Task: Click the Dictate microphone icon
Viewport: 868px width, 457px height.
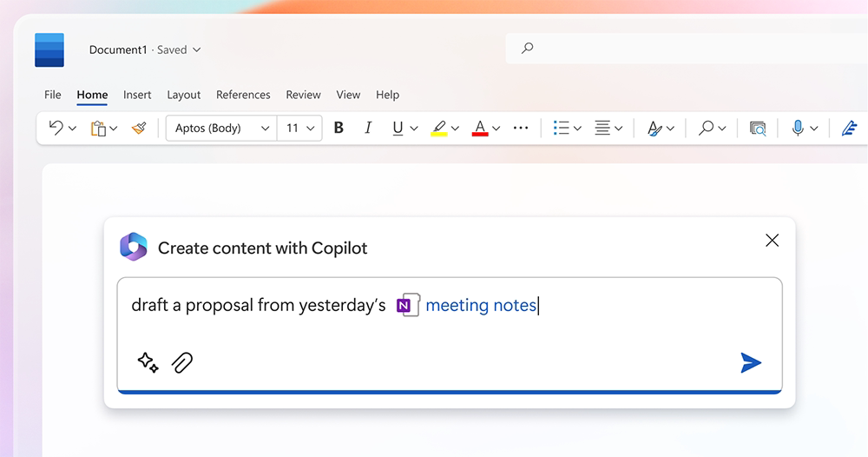Action: [798, 129]
